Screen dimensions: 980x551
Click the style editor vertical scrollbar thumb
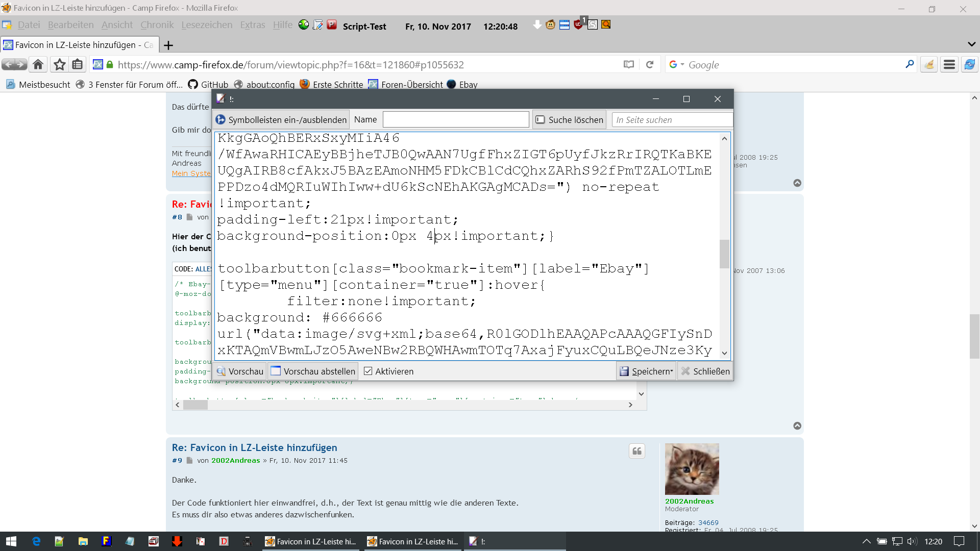click(x=724, y=254)
